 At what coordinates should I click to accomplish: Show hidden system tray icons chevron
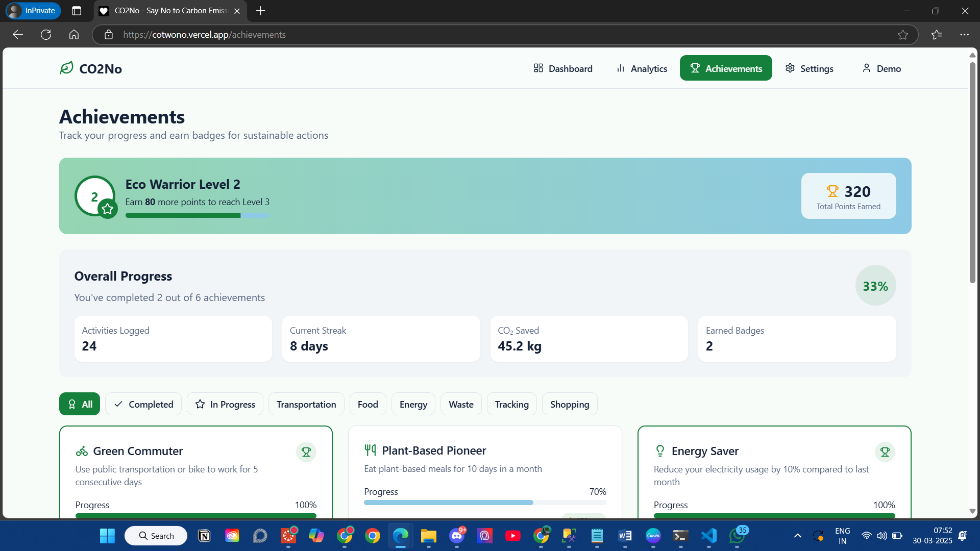tap(797, 536)
